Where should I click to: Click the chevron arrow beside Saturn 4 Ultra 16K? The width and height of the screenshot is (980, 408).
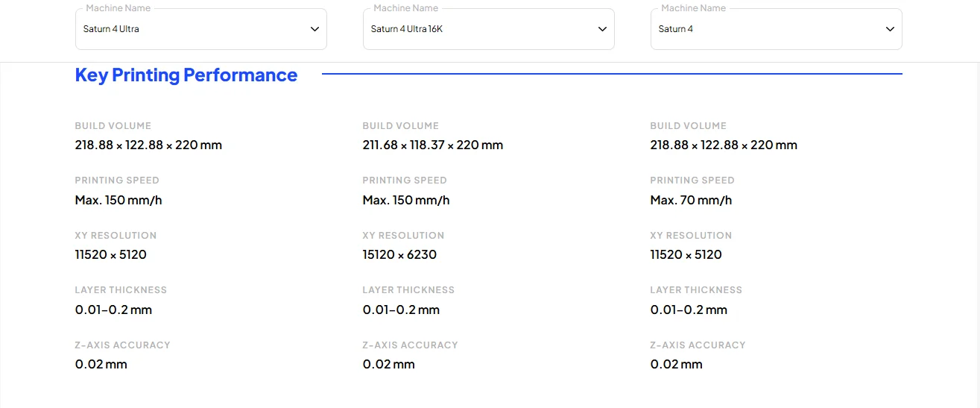602,29
